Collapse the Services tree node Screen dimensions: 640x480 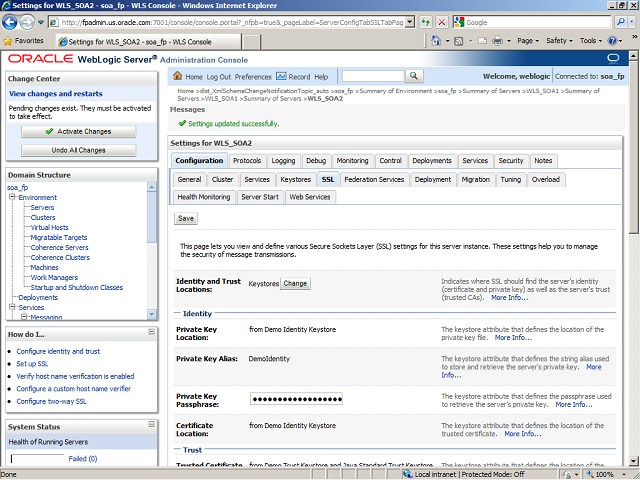(11, 307)
